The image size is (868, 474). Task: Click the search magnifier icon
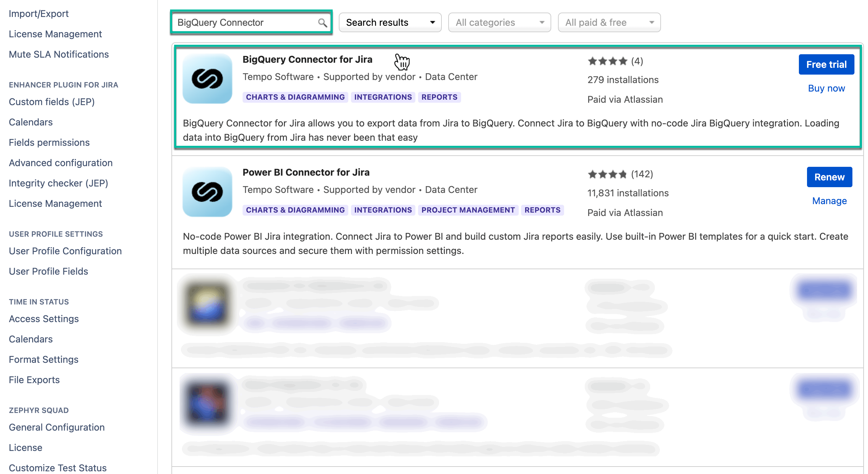tap(322, 23)
